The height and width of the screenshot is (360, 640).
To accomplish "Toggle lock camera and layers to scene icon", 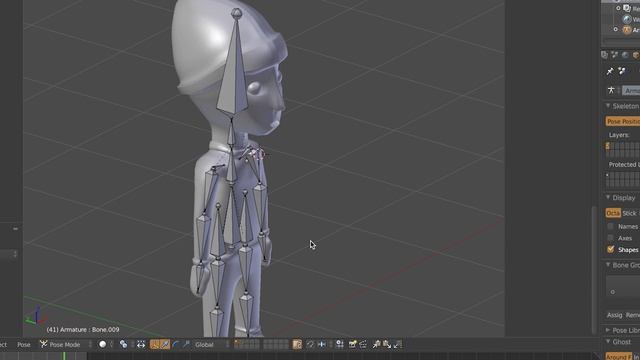I will click(297, 344).
